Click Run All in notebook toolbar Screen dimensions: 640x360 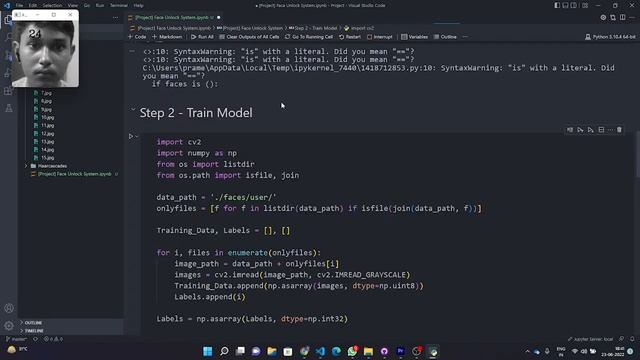(x=202, y=37)
